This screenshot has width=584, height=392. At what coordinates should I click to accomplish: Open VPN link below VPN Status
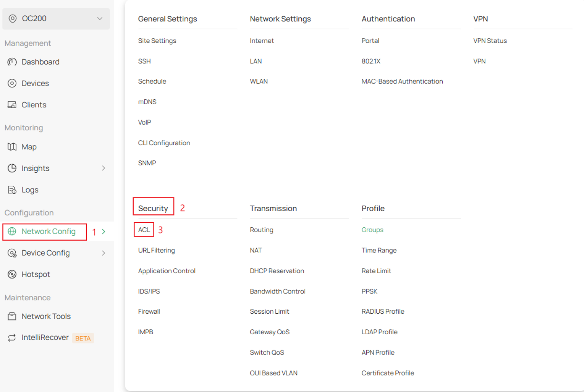(x=479, y=61)
